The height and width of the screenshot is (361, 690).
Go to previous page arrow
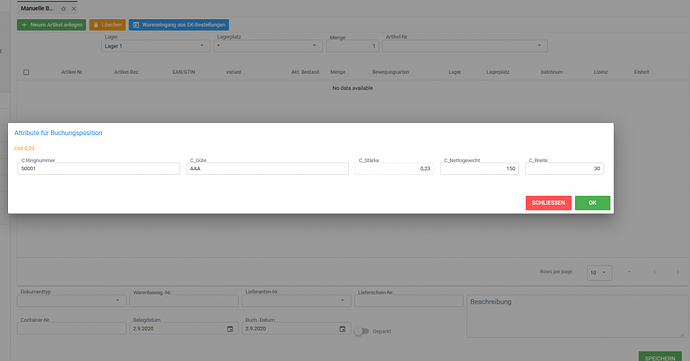(654, 272)
